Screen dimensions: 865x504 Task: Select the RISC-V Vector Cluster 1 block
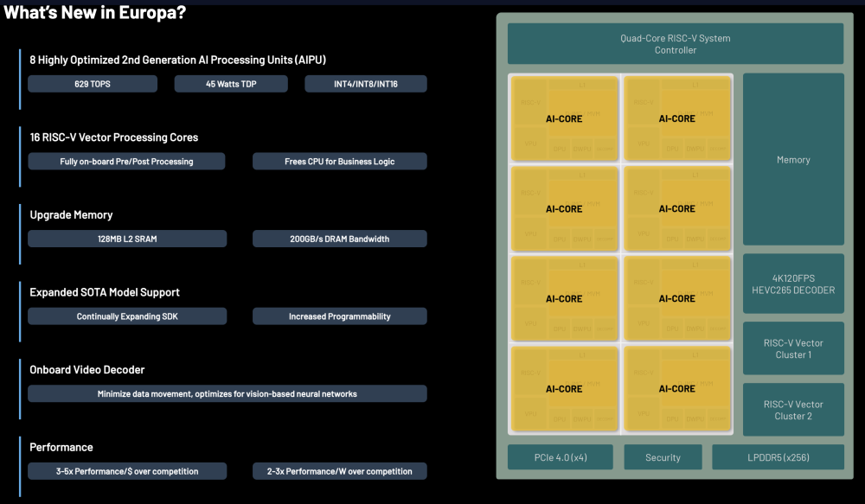[793, 348]
